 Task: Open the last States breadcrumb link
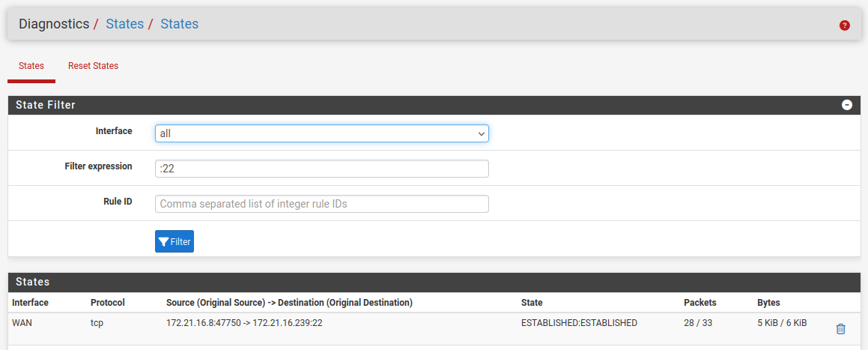(x=179, y=24)
